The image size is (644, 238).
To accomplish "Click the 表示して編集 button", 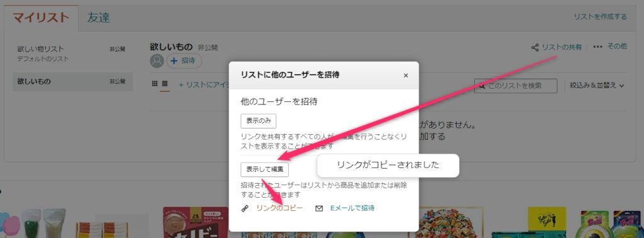I will [x=265, y=169].
